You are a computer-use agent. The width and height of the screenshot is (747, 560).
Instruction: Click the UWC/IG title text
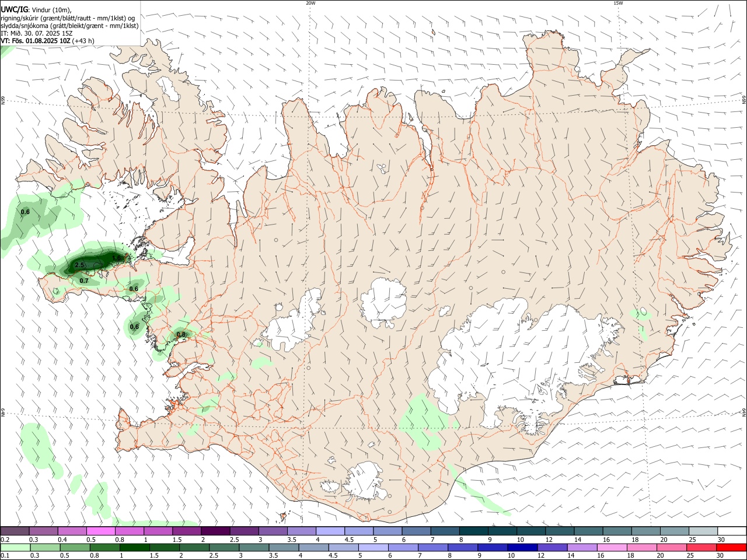click(x=14, y=9)
